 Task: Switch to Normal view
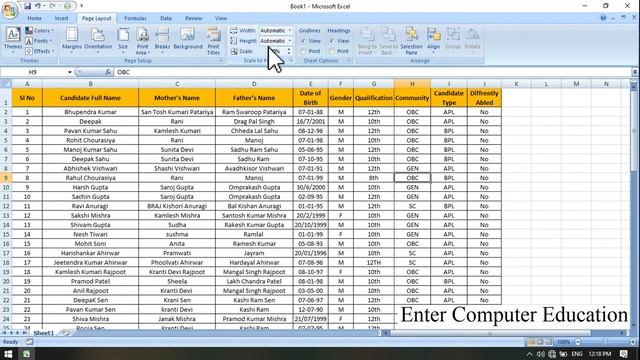click(x=531, y=342)
